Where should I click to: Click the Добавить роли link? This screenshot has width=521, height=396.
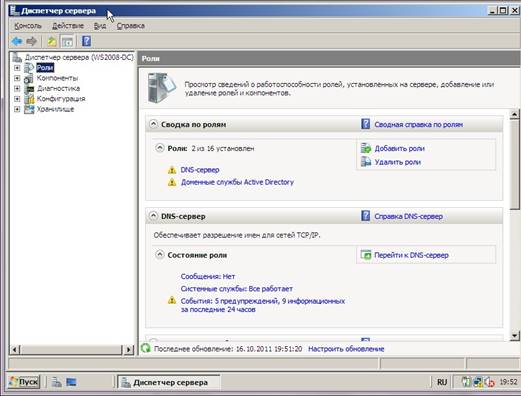400,148
